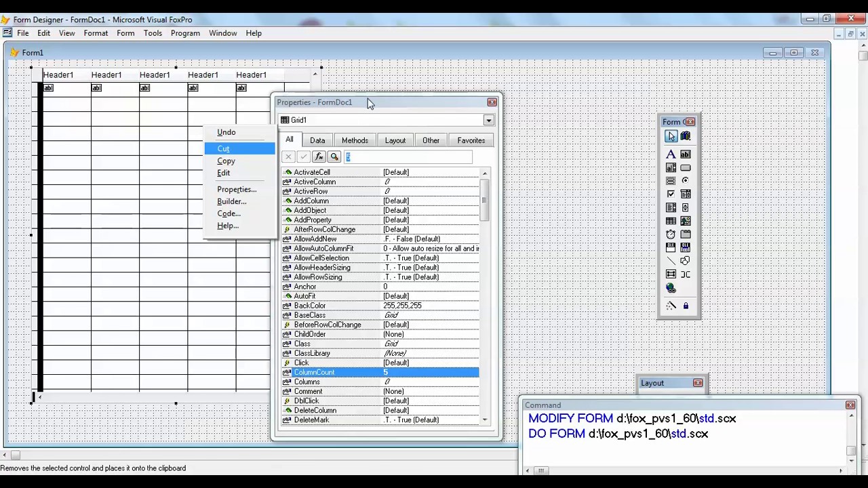This screenshot has height=488, width=868.
Task: Select the Label control tool
Action: (671, 155)
